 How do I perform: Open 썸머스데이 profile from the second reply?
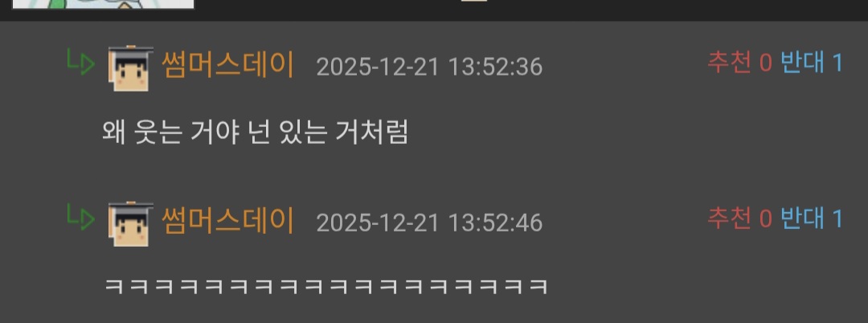point(227,221)
